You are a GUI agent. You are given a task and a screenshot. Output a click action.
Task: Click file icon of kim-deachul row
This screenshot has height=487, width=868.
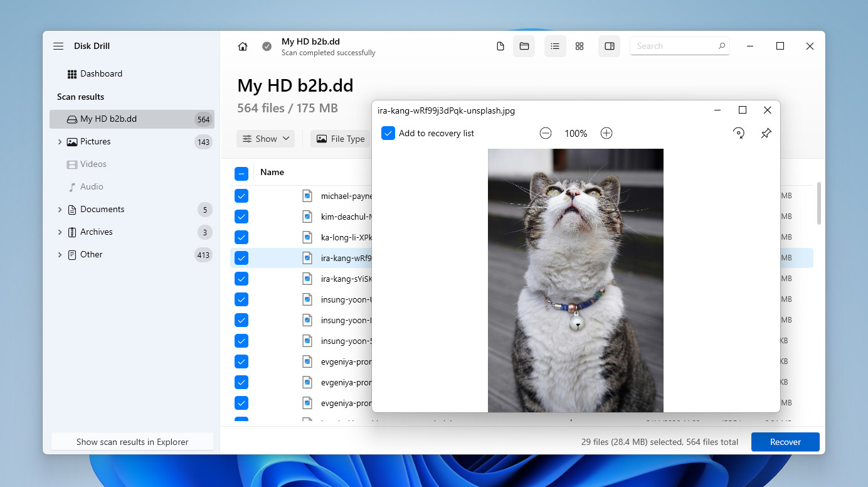coord(307,217)
